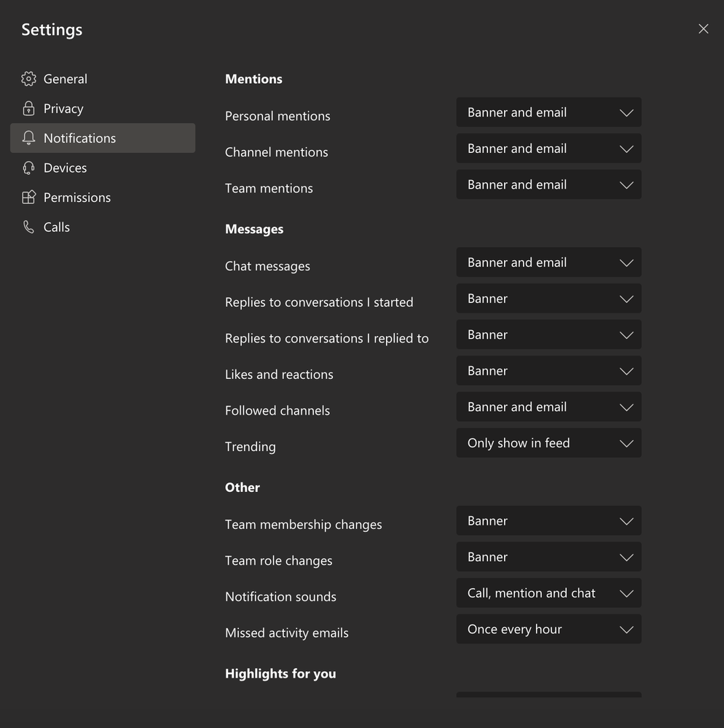Screen dimensions: 724x728
Task: Click the General gear icon
Action: 28,79
